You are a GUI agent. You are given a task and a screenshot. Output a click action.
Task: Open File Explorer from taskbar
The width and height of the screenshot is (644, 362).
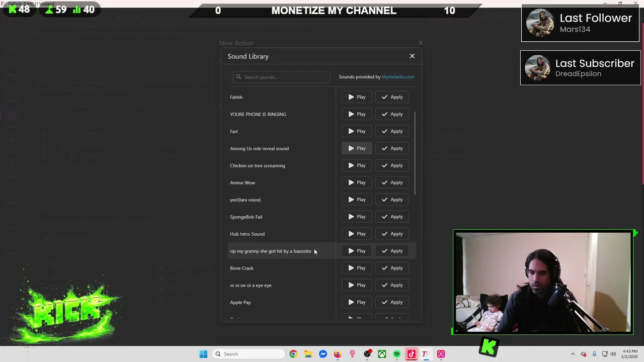point(308,354)
